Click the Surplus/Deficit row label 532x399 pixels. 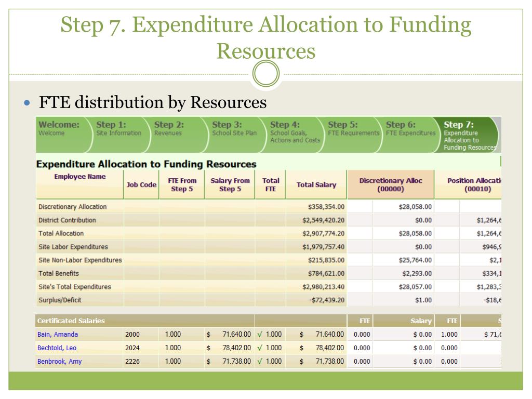[60, 300]
